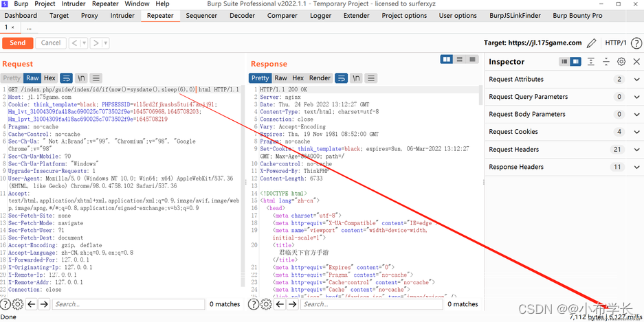Go to next match in Response search

[292, 304]
